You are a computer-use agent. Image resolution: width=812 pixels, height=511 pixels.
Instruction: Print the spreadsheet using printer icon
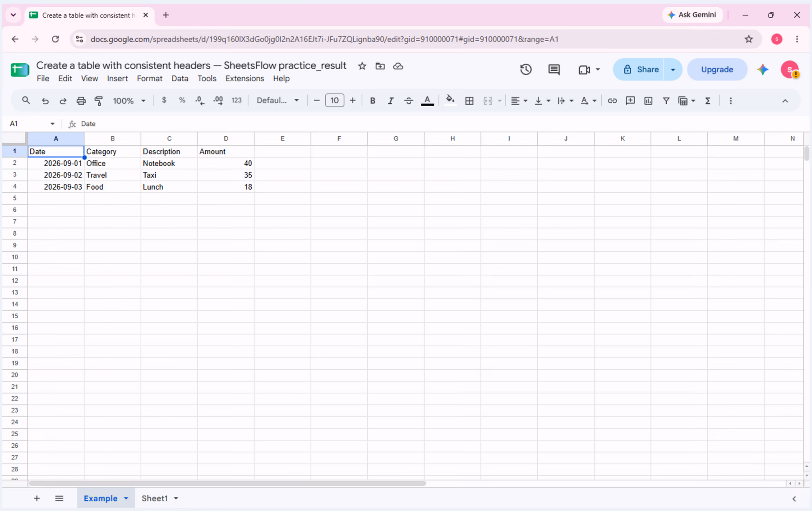click(x=81, y=101)
